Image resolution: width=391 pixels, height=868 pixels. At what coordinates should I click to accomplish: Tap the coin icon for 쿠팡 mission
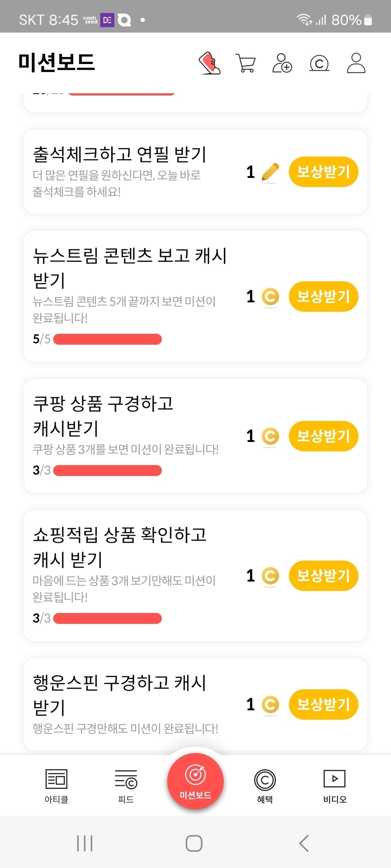pos(270,436)
